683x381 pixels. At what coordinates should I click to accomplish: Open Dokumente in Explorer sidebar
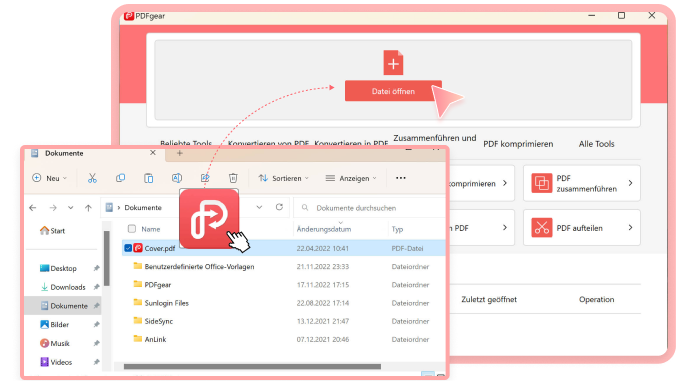64,306
